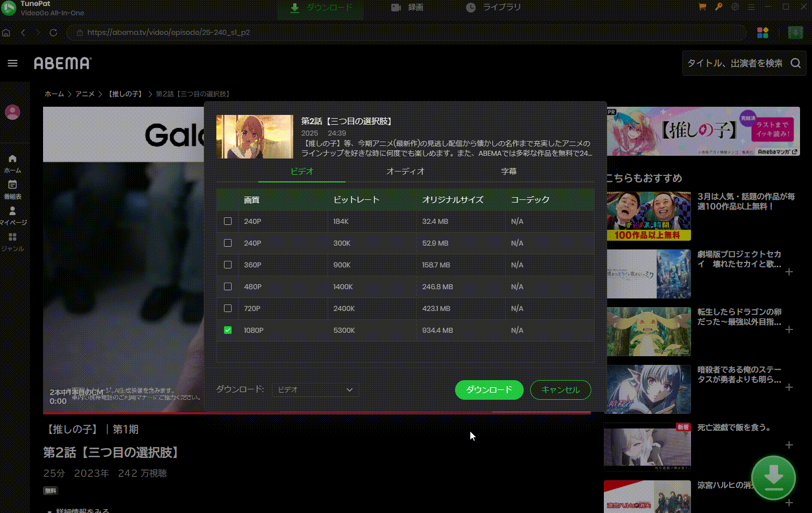
Task: Click the green ダウンロード button
Action: [489, 390]
